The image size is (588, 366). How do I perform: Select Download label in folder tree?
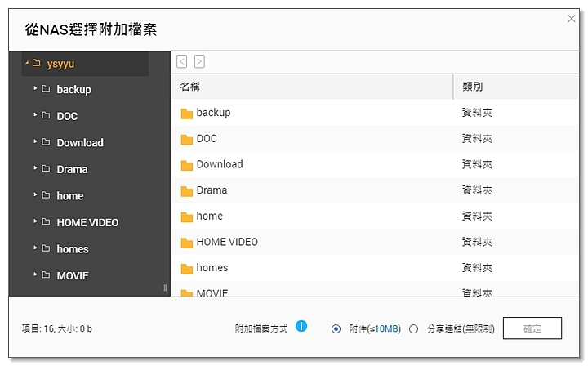pos(80,142)
